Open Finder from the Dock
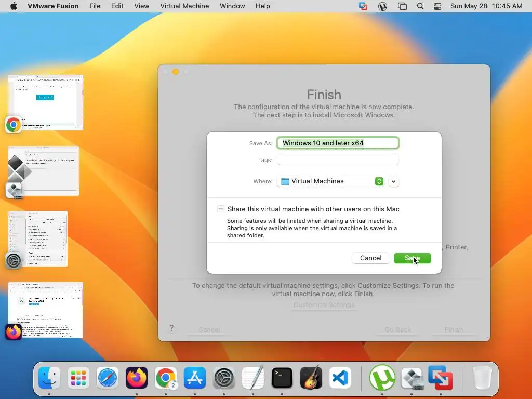 (49, 378)
